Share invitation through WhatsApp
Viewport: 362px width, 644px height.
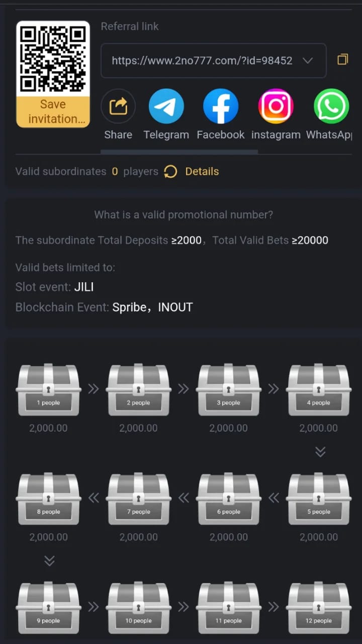[331, 107]
